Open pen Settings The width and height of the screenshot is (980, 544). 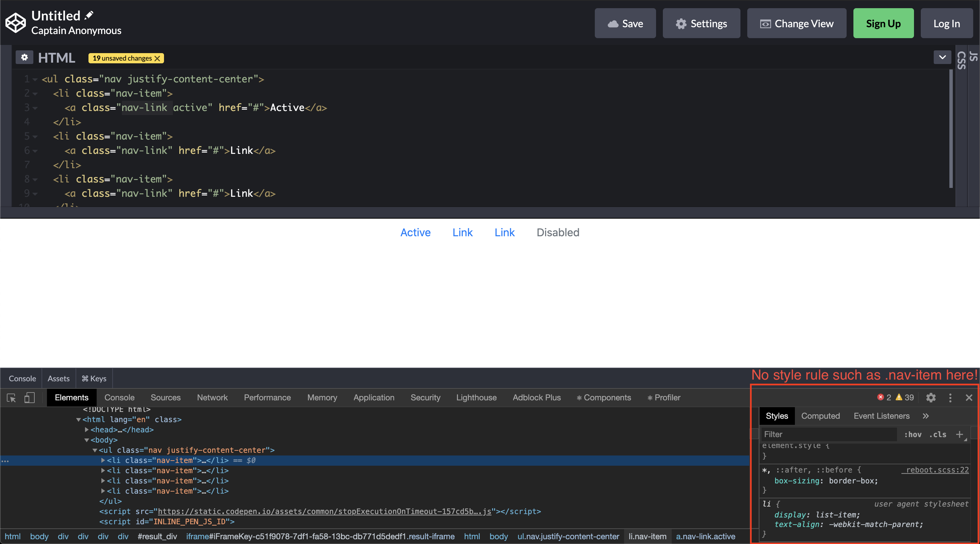point(701,23)
